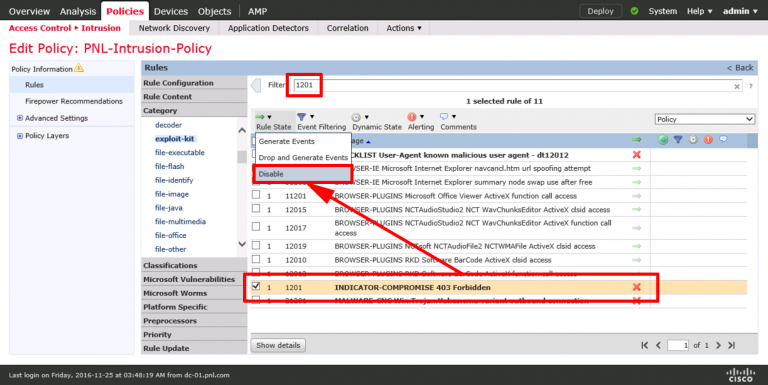The height and width of the screenshot is (385, 768).
Task: Open the Dynamic State clock icon
Action: click(x=360, y=117)
